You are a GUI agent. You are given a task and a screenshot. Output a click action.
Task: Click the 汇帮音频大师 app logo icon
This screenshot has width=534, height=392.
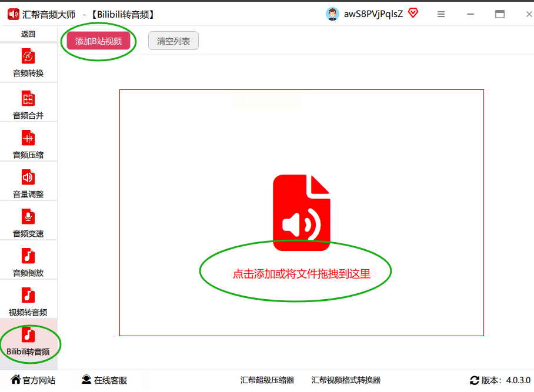(14, 14)
